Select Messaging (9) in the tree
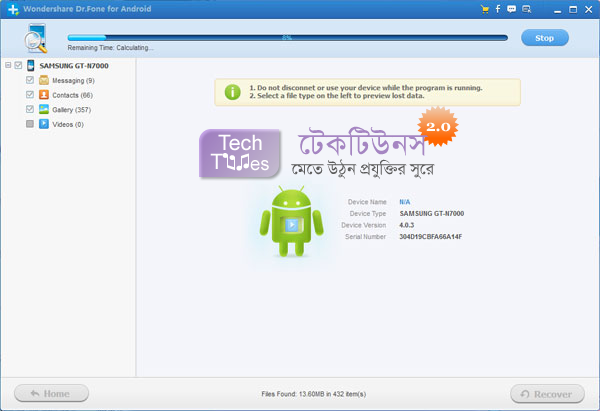Viewport: 600px width, 411px height. click(73, 80)
